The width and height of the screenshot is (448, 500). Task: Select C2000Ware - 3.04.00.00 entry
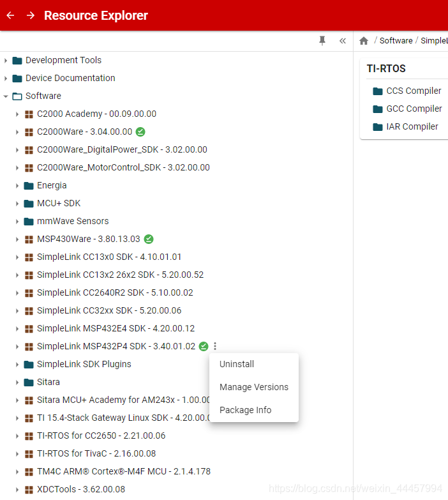tap(84, 132)
